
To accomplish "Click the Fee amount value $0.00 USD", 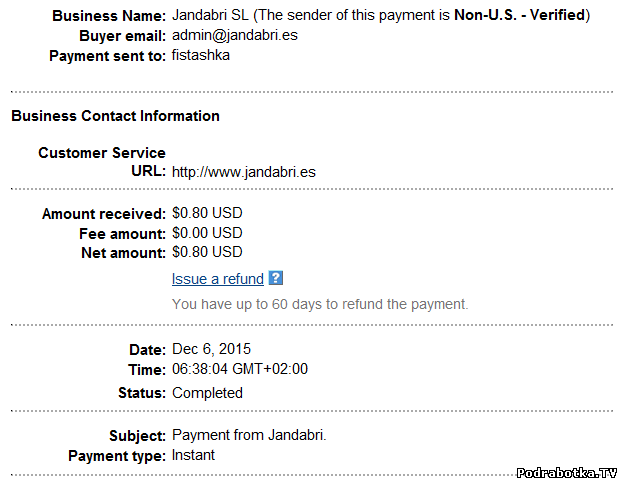I will [x=207, y=232].
